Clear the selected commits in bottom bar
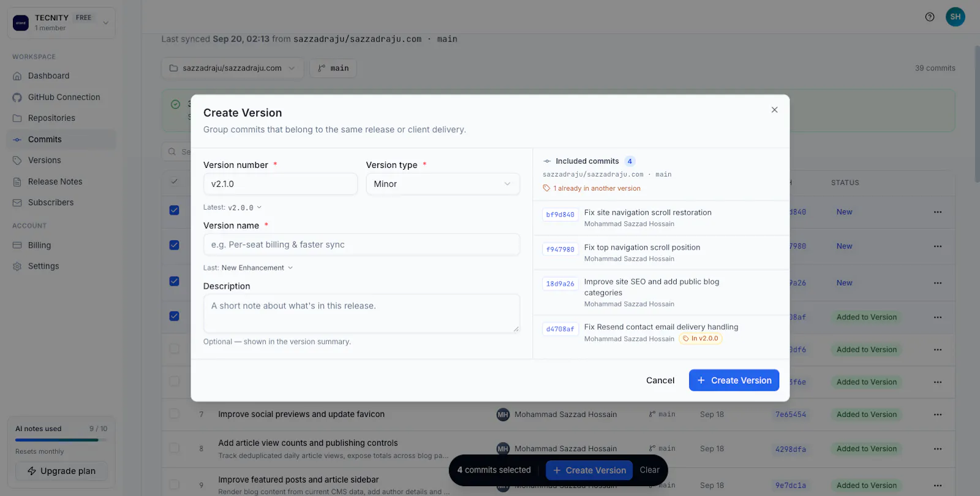The image size is (980, 496). click(x=650, y=470)
